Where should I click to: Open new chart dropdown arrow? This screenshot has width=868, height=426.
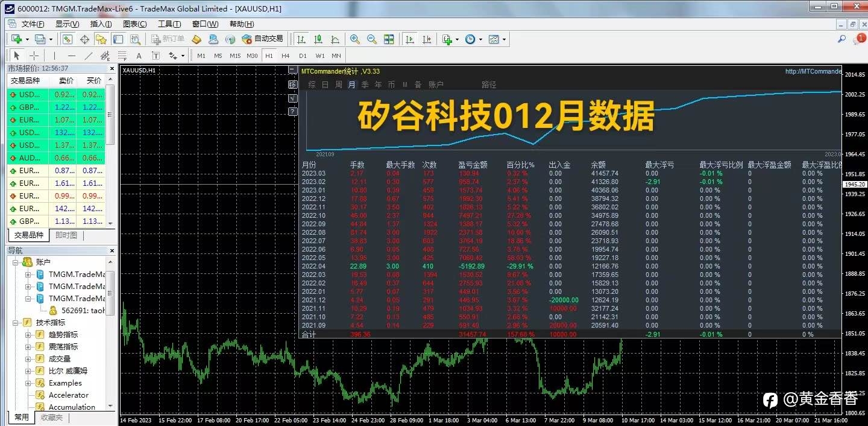click(27, 40)
